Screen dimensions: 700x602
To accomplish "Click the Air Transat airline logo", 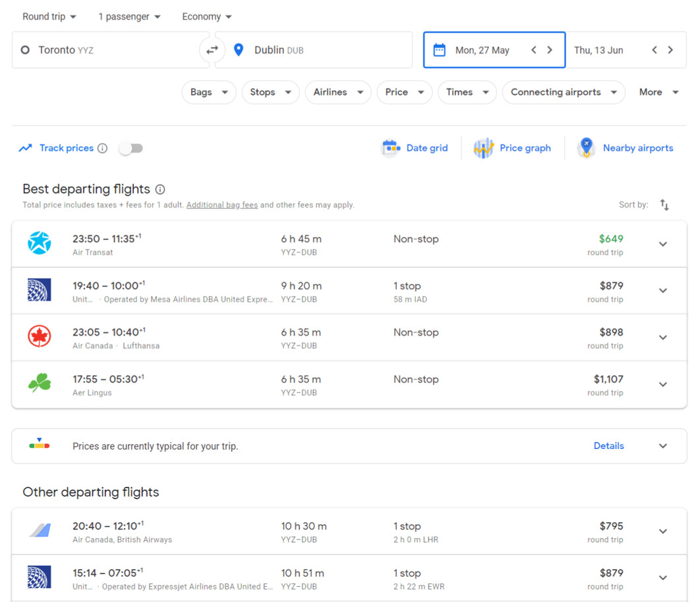I will click(39, 243).
